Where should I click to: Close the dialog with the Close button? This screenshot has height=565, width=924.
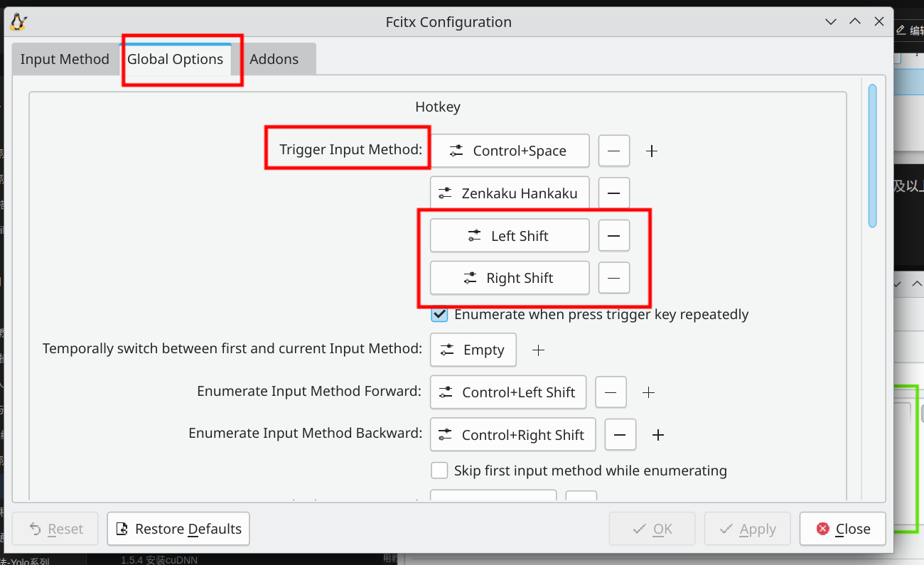point(842,529)
